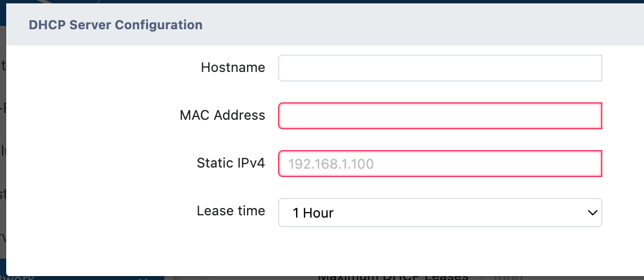Expand the chevron beside the Network sidebar item
This screenshot has height=280, width=644.
click(x=143, y=278)
